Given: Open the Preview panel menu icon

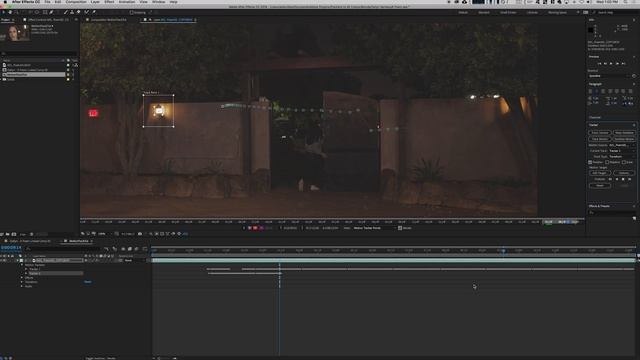Looking at the screenshot, I should coord(634,57).
